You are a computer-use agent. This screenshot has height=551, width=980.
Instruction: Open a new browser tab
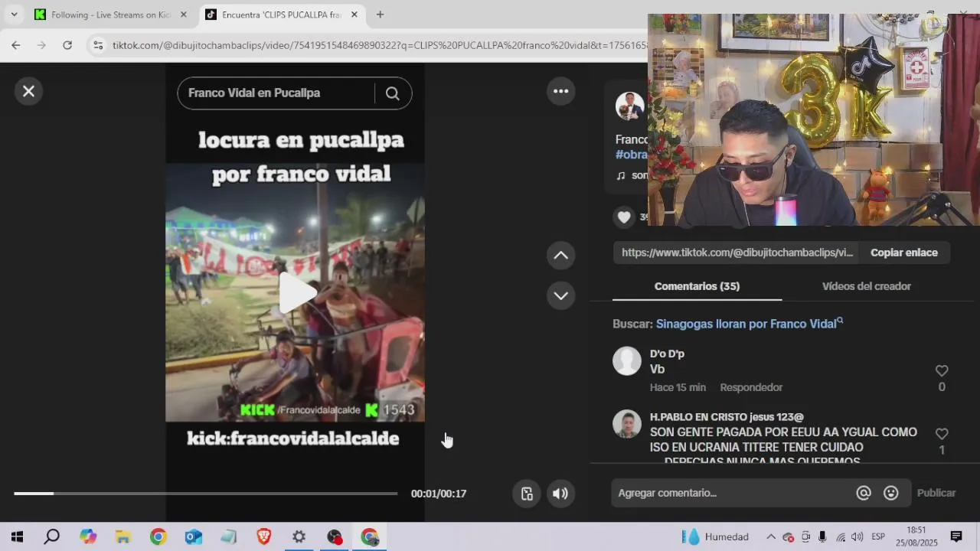click(x=380, y=15)
